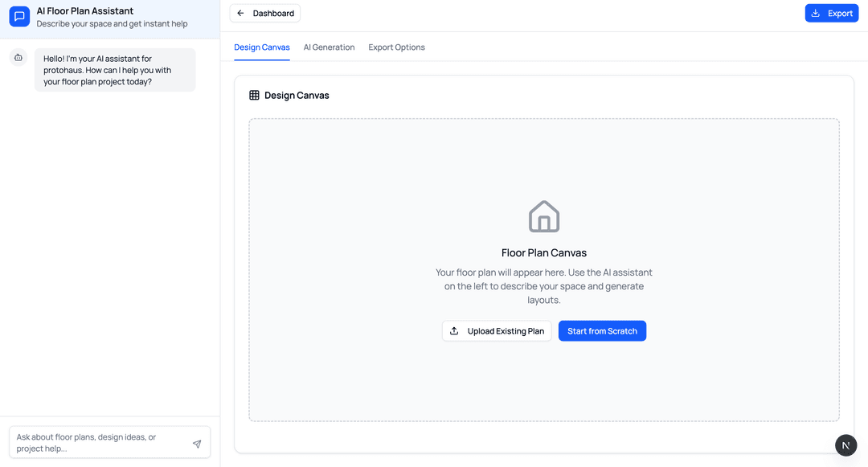Image resolution: width=868 pixels, height=467 pixels.
Task: Click Upload Existing Plan
Action: (x=497, y=331)
